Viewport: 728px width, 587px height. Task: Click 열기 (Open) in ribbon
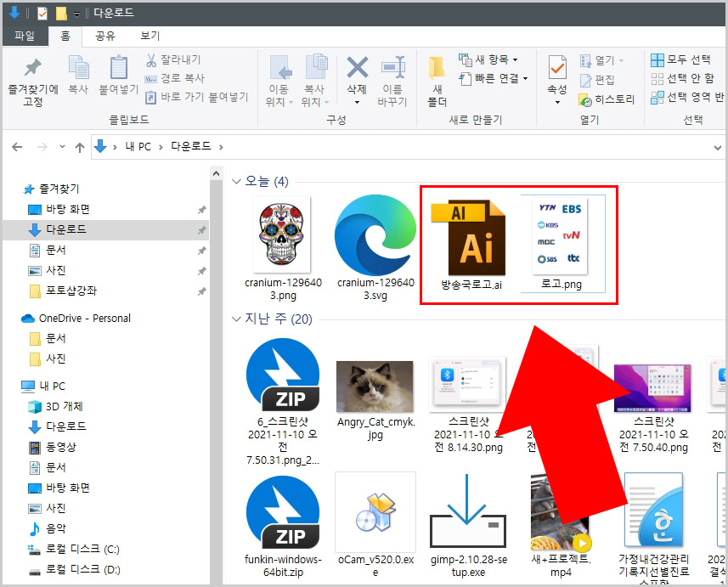click(x=601, y=60)
